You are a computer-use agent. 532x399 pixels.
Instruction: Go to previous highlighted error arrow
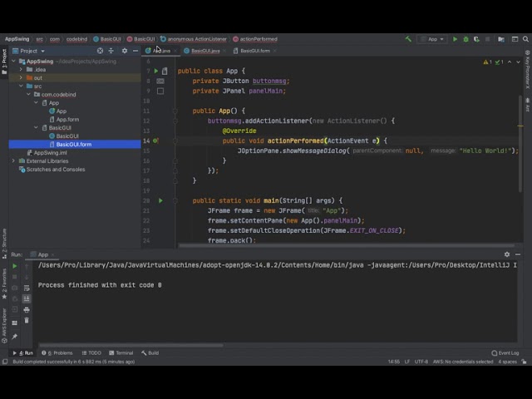tap(510, 62)
